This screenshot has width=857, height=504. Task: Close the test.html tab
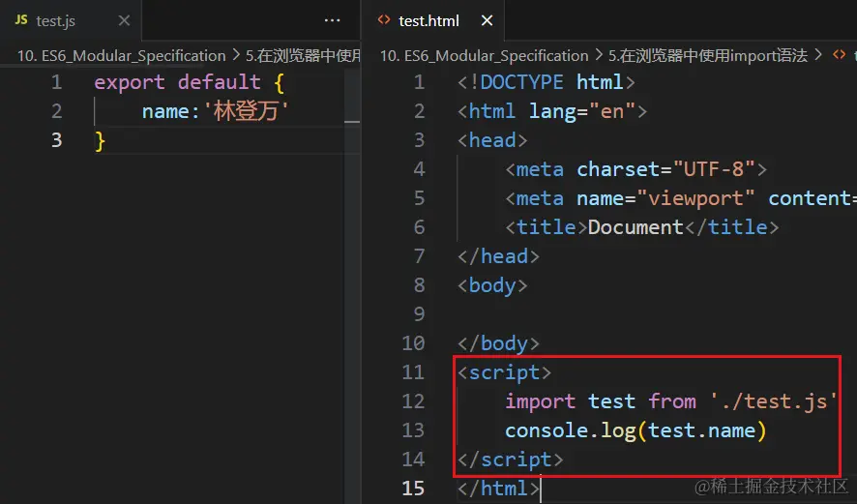[487, 20]
